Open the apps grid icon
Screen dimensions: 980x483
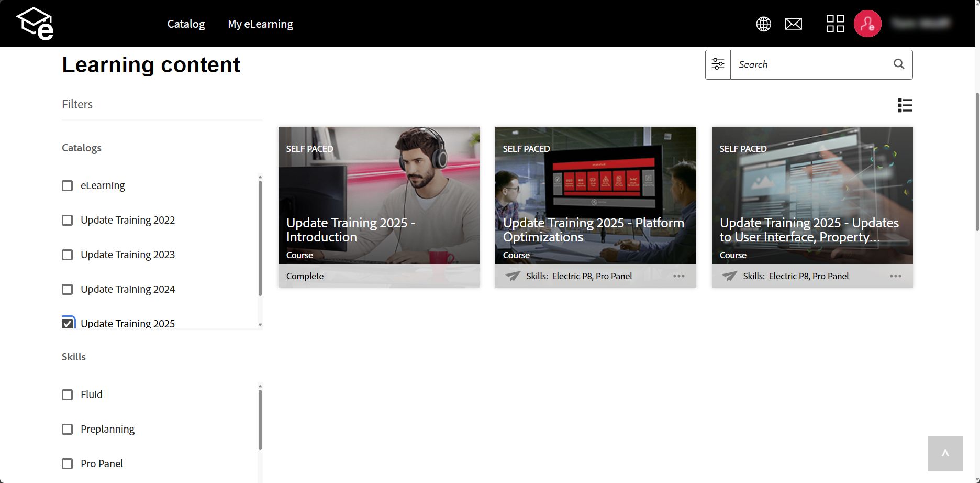pos(834,24)
